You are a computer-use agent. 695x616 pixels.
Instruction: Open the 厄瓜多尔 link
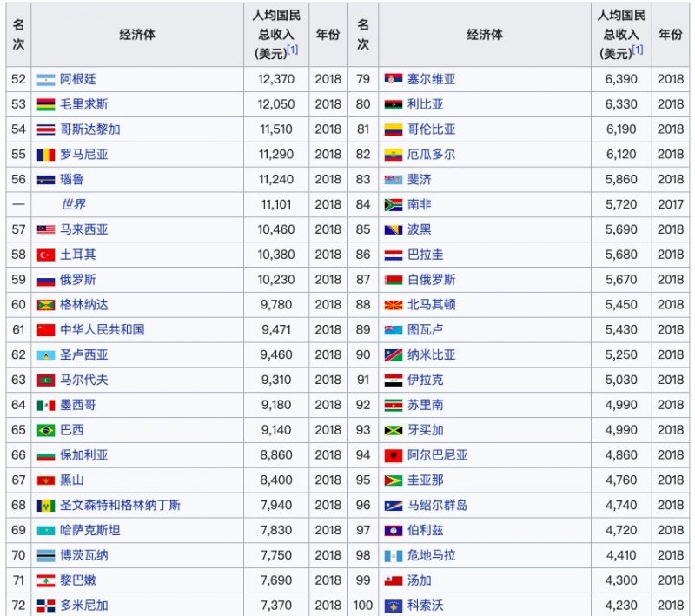point(431,155)
